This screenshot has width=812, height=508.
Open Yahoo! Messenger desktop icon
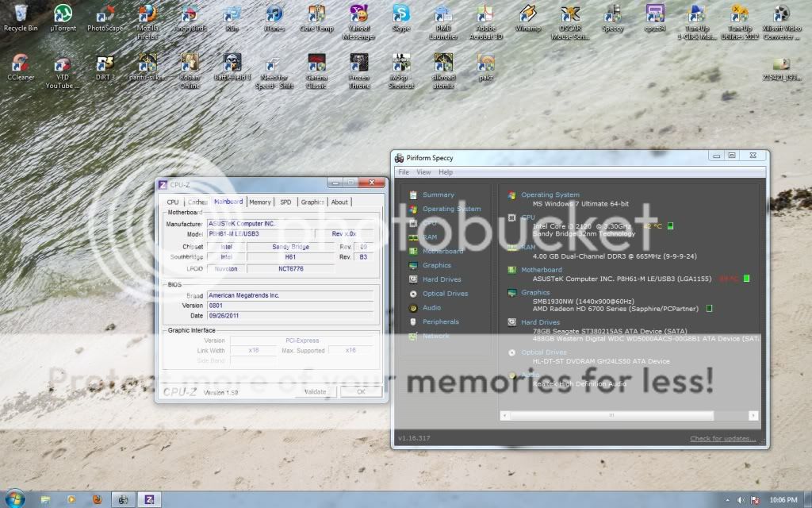click(358, 21)
